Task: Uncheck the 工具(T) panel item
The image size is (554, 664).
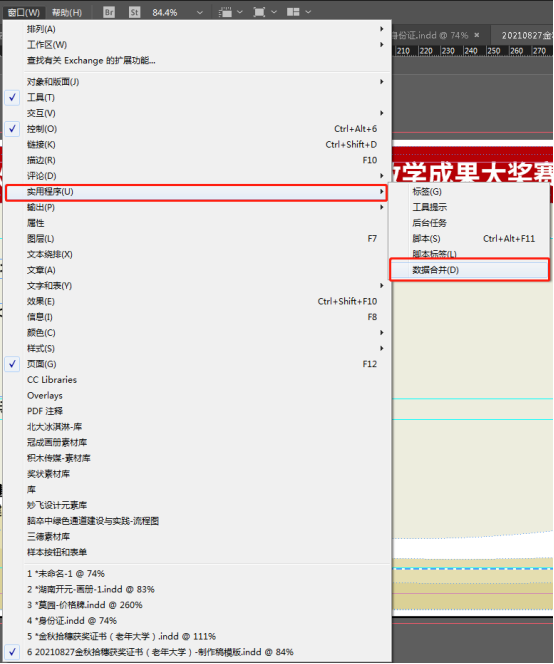Action: [x=197, y=97]
